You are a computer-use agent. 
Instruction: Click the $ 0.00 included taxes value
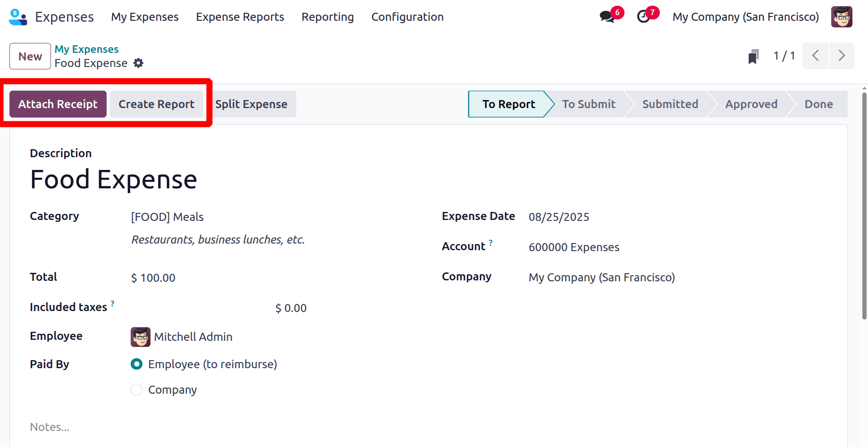coord(291,308)
